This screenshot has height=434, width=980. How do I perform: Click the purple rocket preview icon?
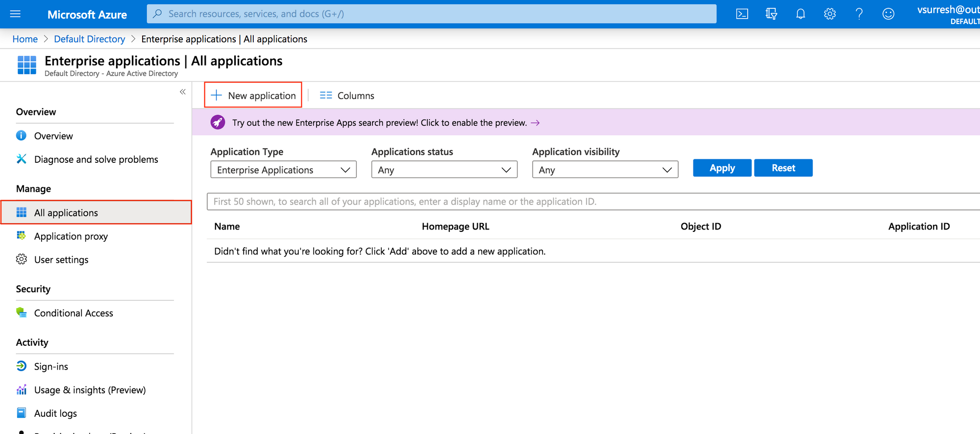point(218,122)
